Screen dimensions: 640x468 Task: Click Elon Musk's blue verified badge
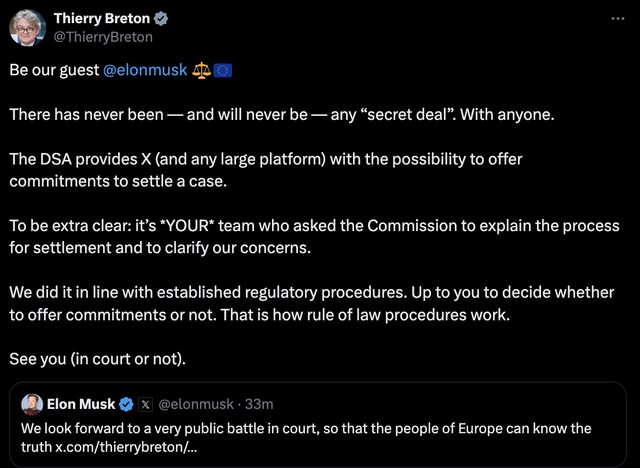click(x=127, y=404)
